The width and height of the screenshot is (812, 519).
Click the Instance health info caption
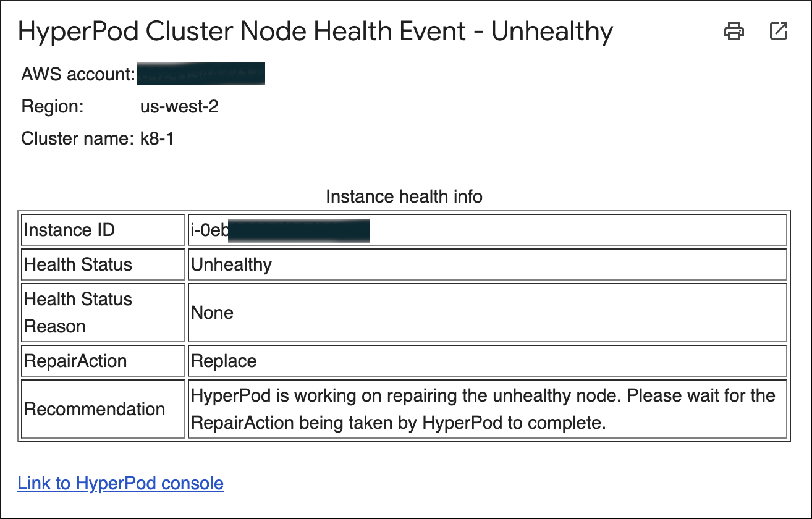point(404,196)
